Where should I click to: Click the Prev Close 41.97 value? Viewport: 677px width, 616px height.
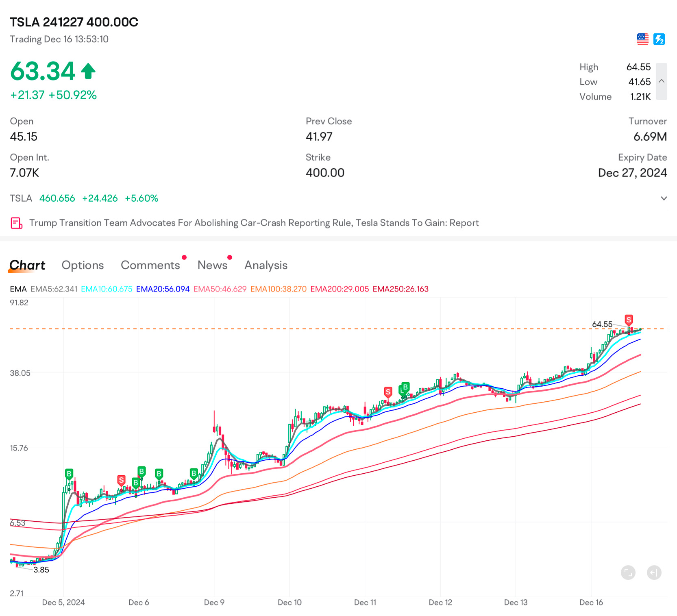pos(319,137)
